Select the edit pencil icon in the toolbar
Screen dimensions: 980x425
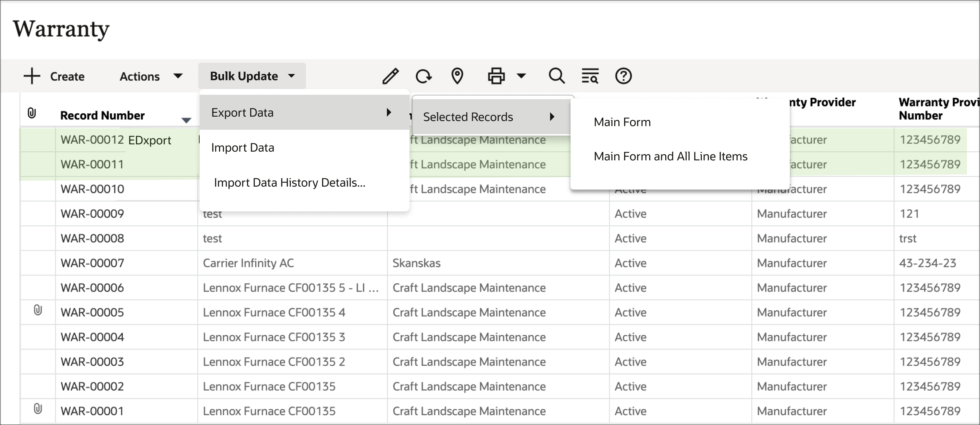(x=390, y=76)
